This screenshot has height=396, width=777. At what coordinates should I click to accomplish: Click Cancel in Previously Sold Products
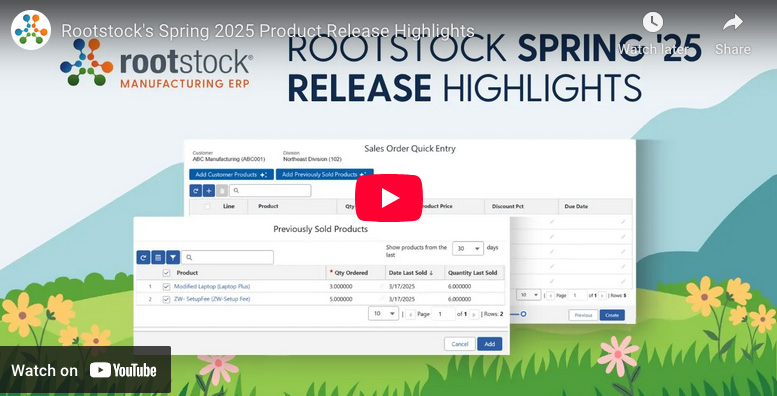pos(460,344)
